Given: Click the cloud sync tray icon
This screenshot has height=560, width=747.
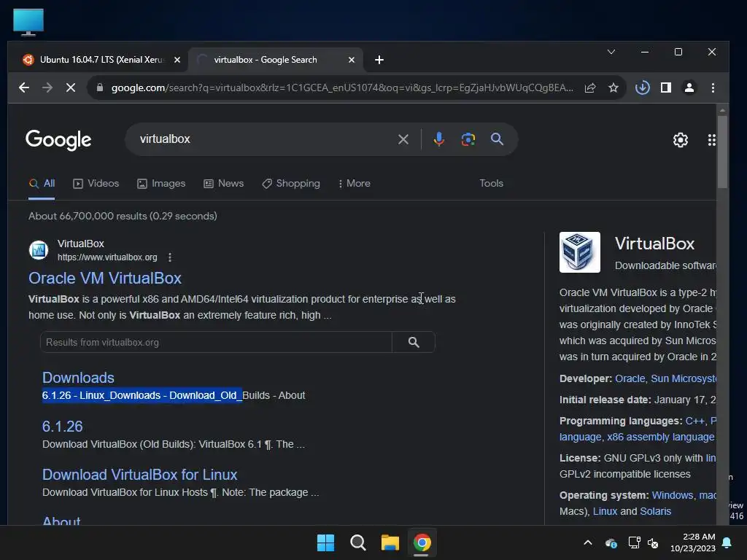Looking at the screenshot, I should point(611,542).
